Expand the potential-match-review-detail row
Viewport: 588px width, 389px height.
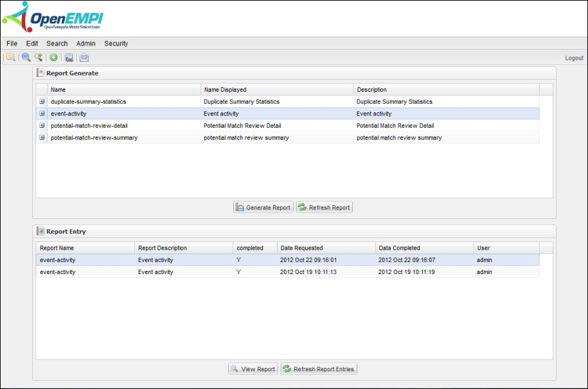point(42,126)
